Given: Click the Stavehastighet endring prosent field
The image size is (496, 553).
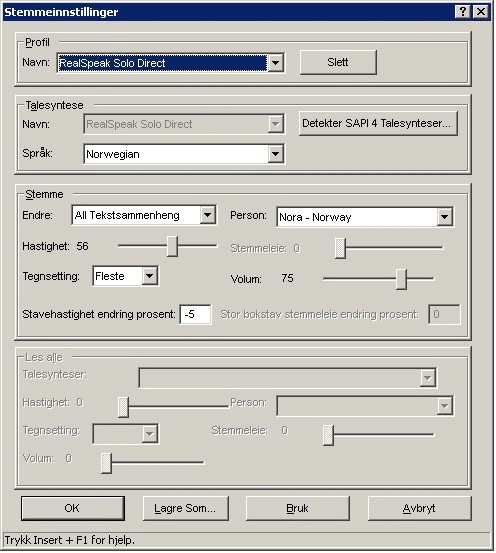Looking at the screenshot, I should click(195, 314).
